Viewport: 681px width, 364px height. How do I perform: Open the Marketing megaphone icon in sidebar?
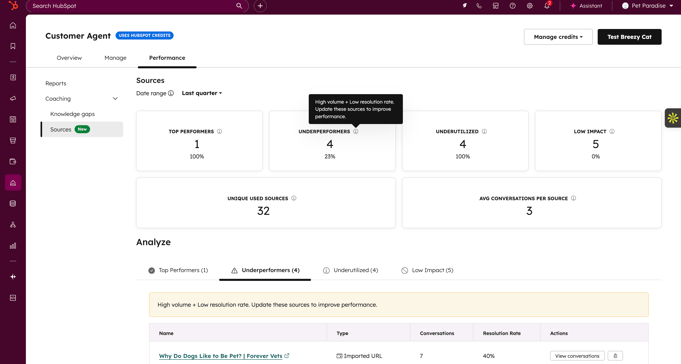click(13, 98)
